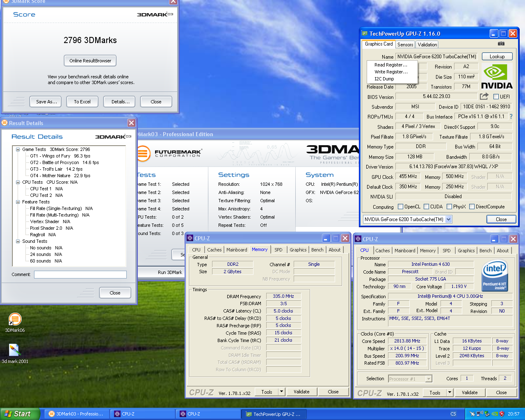The width and height of the screenshot is (525, 420).
Task: Click Details button in score window
Action: click(x=120, y=102)
